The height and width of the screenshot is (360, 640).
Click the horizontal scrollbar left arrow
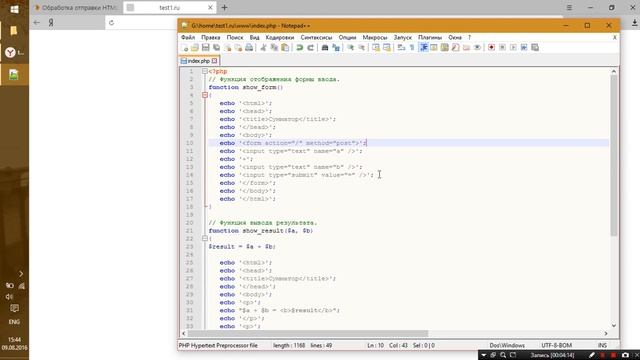click(184, 333)
